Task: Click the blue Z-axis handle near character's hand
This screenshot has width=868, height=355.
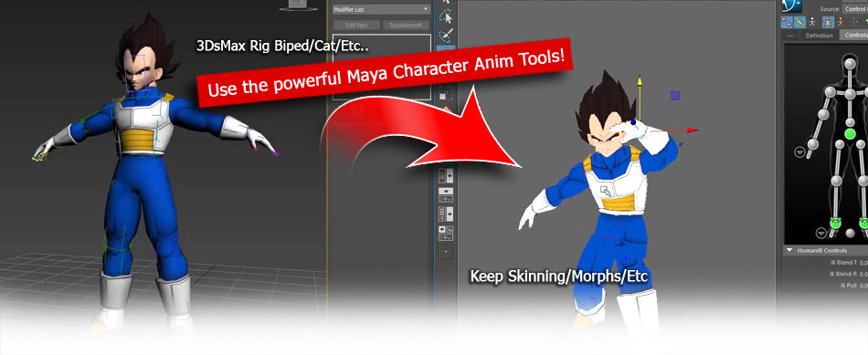Action: tap(633, 121)
